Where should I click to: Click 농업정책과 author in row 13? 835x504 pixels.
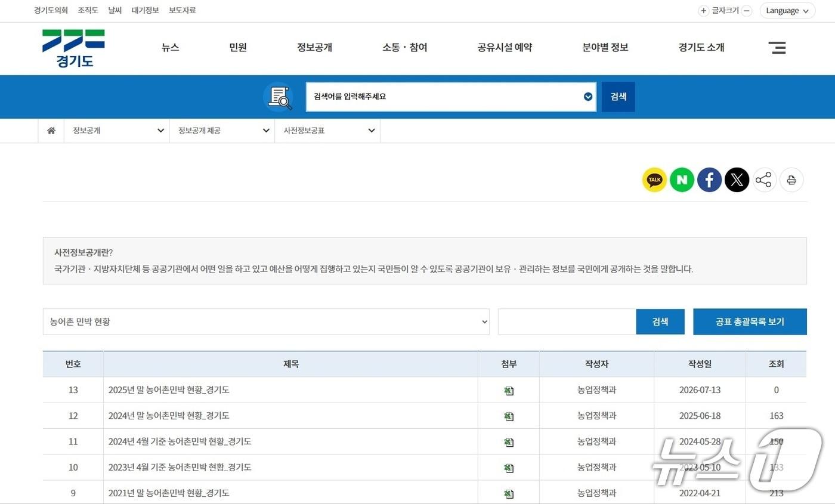point(596,390)
